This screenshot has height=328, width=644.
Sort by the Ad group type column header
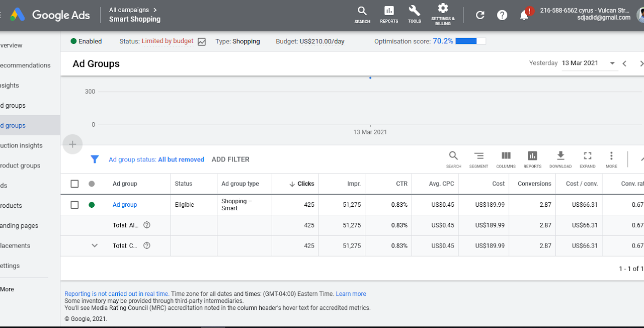click(240, 184)
